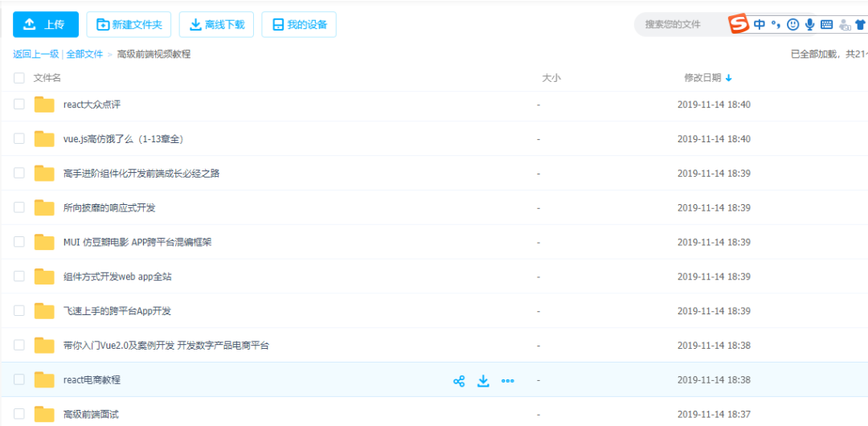868x426 pixels.
Task: Click the share icon on react电商教程 row
Action: 459,381
